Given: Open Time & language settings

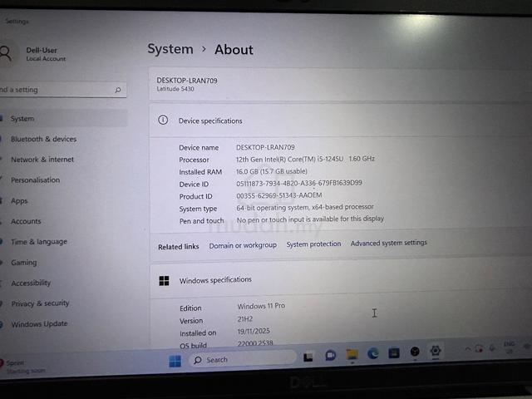Looking at the screenshot, I should 39,242.
